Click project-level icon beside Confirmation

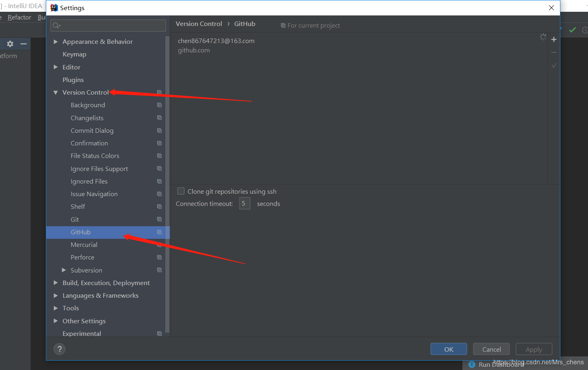(x=159, y=143)
